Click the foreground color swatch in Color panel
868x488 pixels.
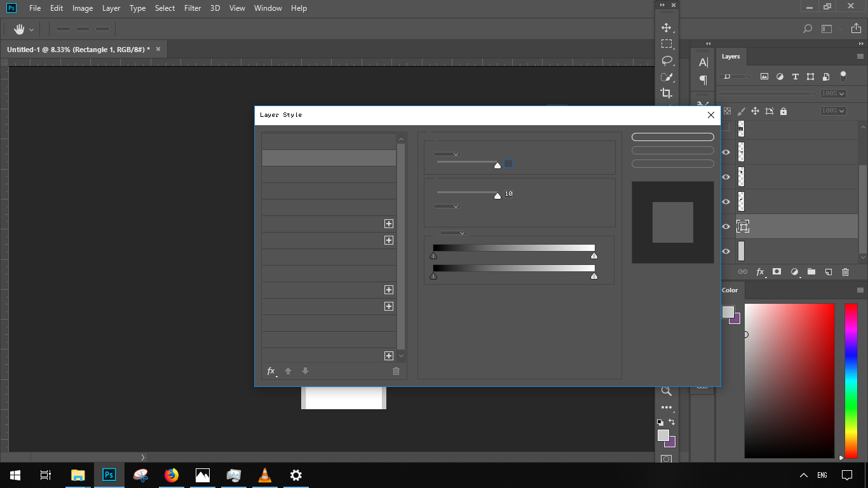point(728,312)
